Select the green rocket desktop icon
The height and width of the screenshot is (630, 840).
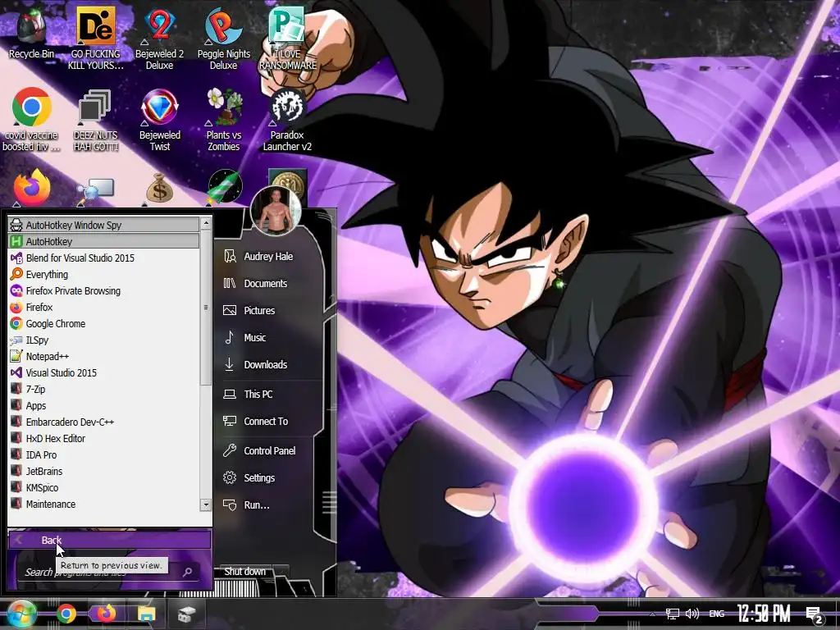pos(225,187)
